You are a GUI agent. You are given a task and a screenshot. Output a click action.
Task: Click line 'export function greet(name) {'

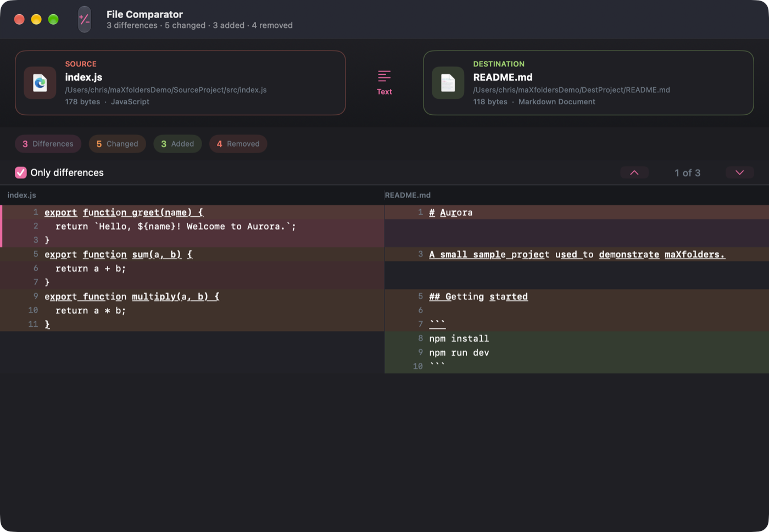click(x=192, y=212)
